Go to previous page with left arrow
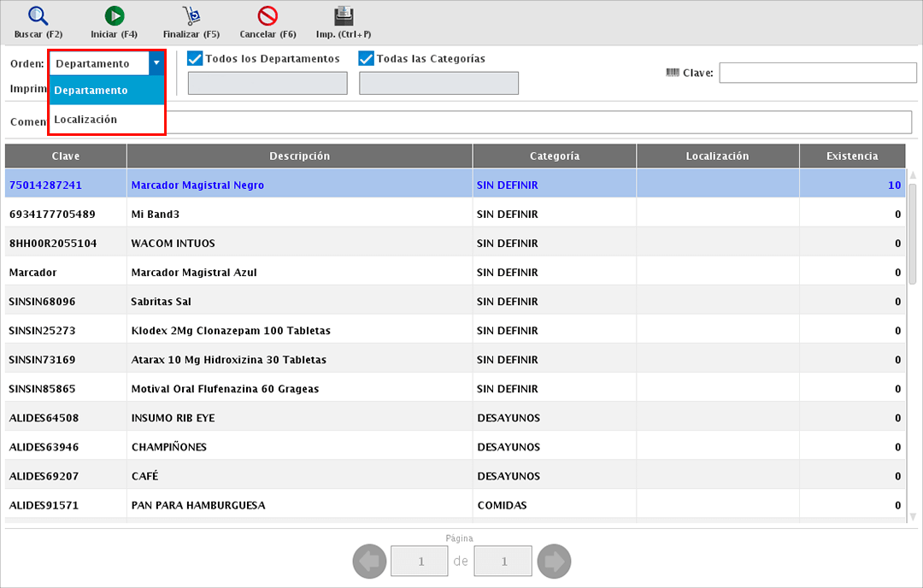The image size is (923, 588). pos(368,562)
